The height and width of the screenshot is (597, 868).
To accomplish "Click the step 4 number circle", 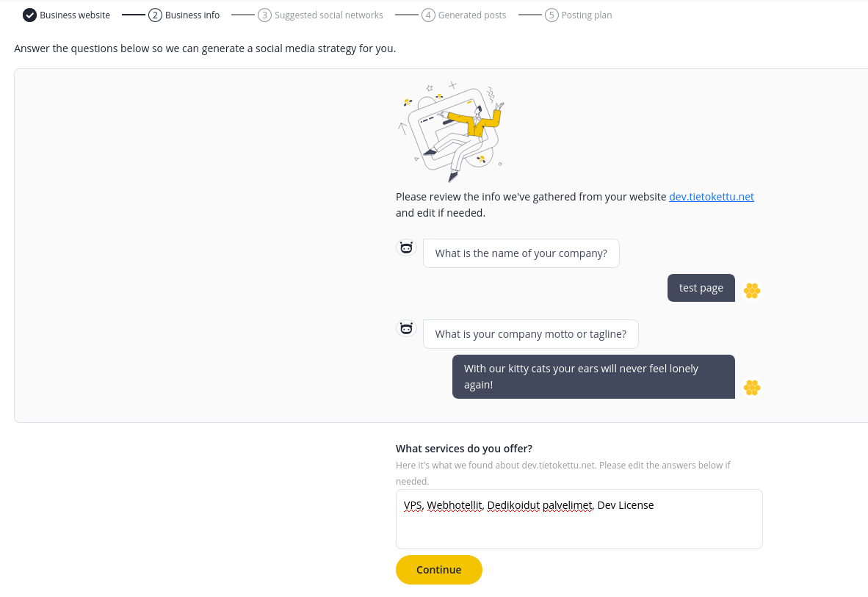I will [x=428, y=15].
